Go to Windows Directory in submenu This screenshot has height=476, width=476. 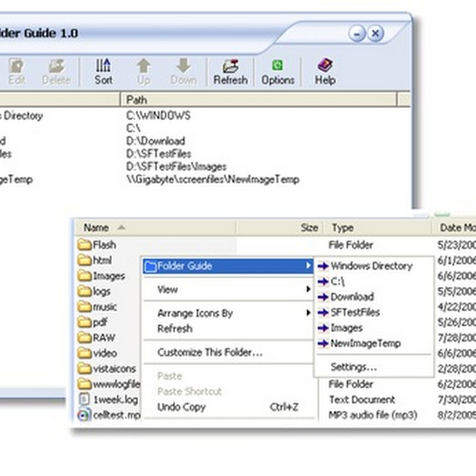tap(374, 266)
